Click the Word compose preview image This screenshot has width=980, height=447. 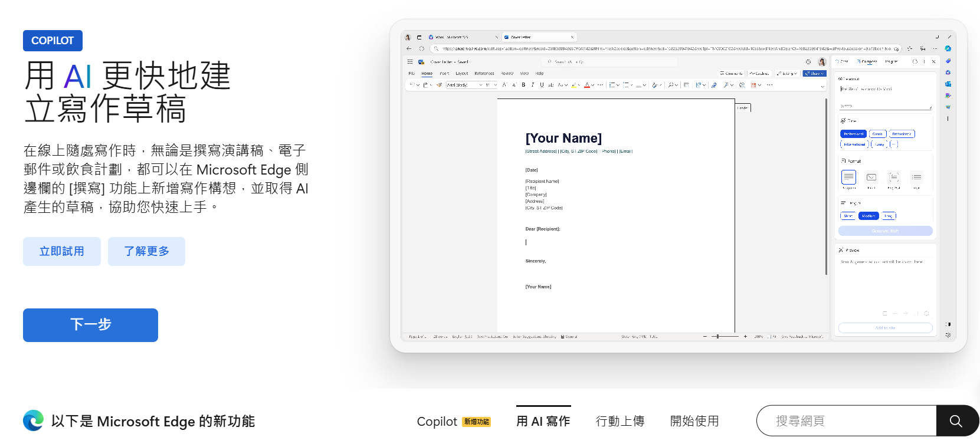pos(678,186)
